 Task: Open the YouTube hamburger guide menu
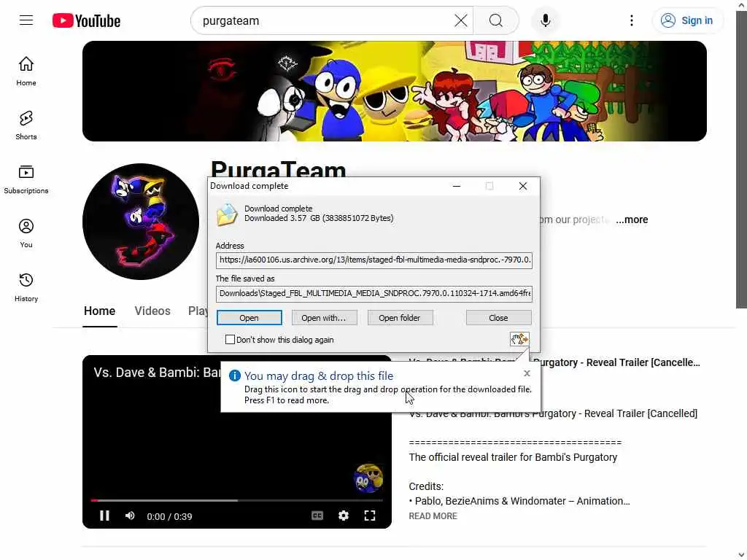pos(26,20)
